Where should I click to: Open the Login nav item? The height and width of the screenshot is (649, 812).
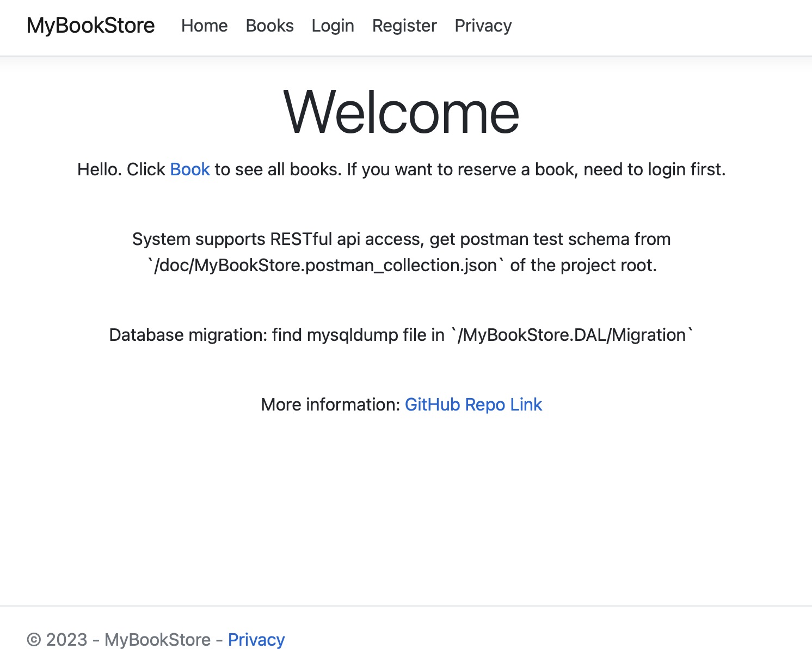[x=333, y=26]
